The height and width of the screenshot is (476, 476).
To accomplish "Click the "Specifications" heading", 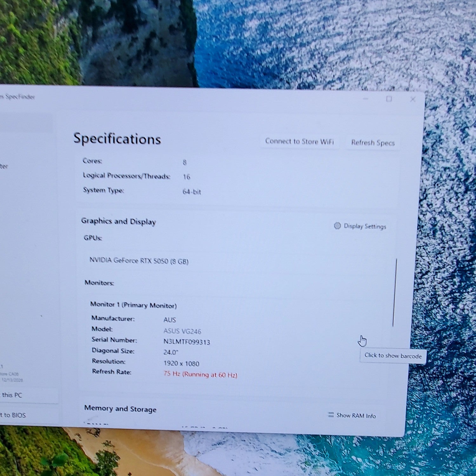I will (x=117, y=139).
